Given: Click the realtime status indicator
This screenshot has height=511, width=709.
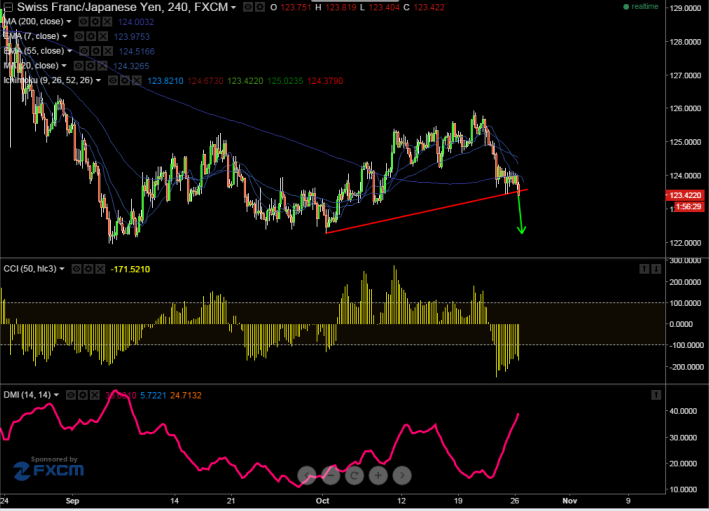Looking at the screenshot, I should click(x=641, y=6).
